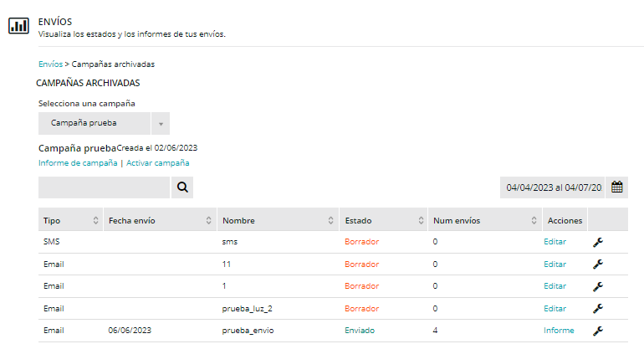This screenshot has width=644, height=344.
Task: Click wrench icon for sms row
Action: coord(598,242)
